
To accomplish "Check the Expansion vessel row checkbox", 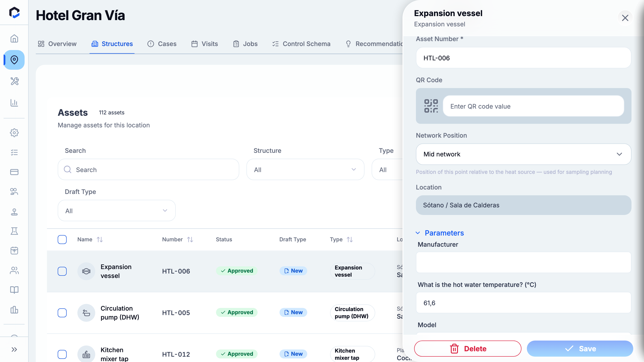I will 62,271.
